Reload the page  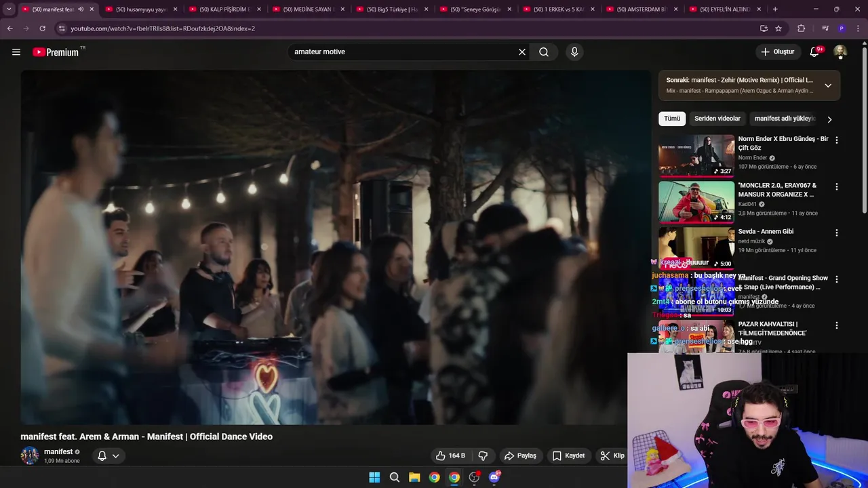[42, 28]
